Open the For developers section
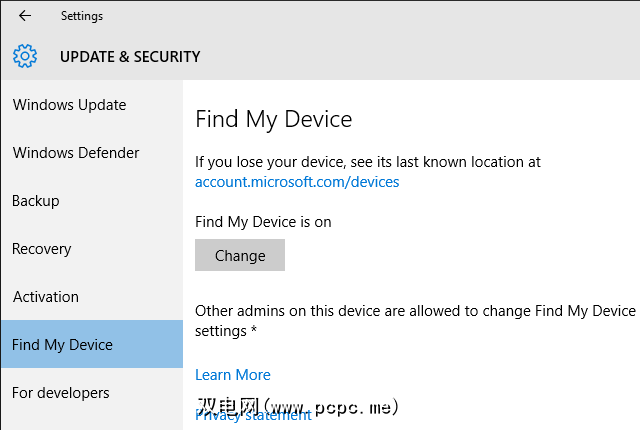The height and width of the screenshot is (430, 640). [61, 393]
